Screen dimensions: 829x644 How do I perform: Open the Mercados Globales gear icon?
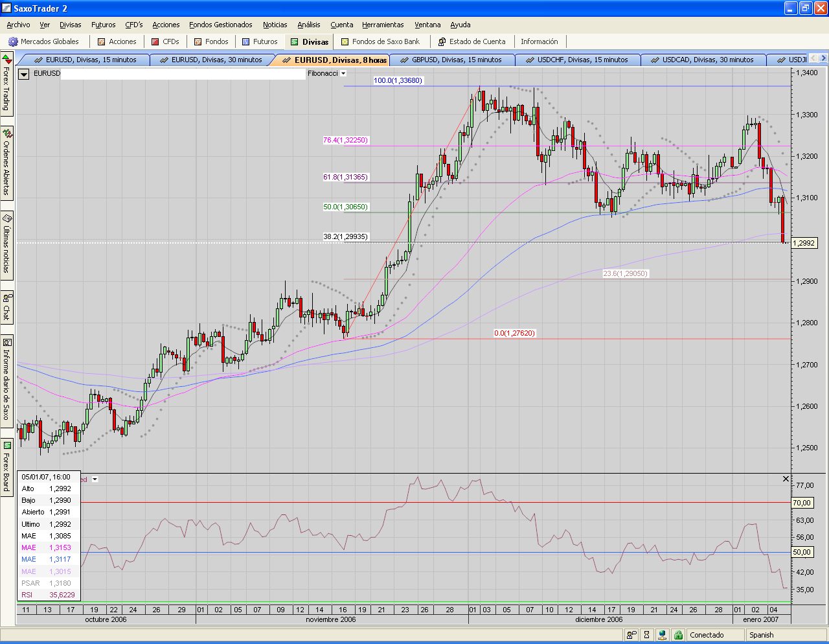click(13, 41)
